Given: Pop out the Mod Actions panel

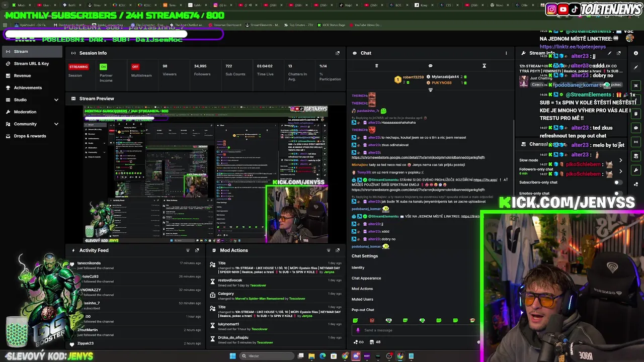Looking at the screenshot, I should point(338,250).
